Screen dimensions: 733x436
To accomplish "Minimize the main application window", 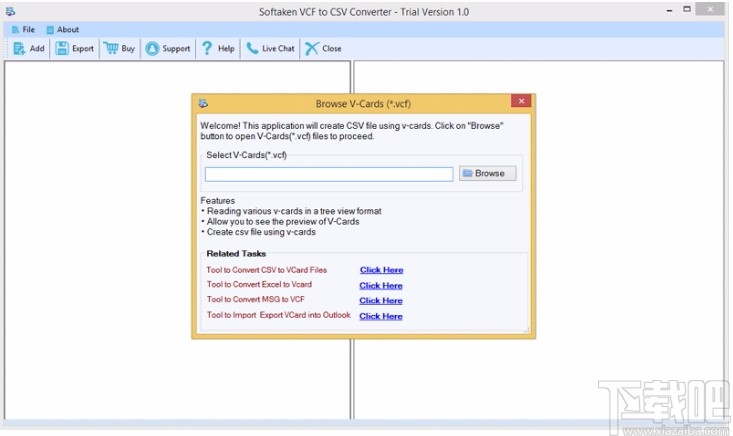I will tap(669, 10).
